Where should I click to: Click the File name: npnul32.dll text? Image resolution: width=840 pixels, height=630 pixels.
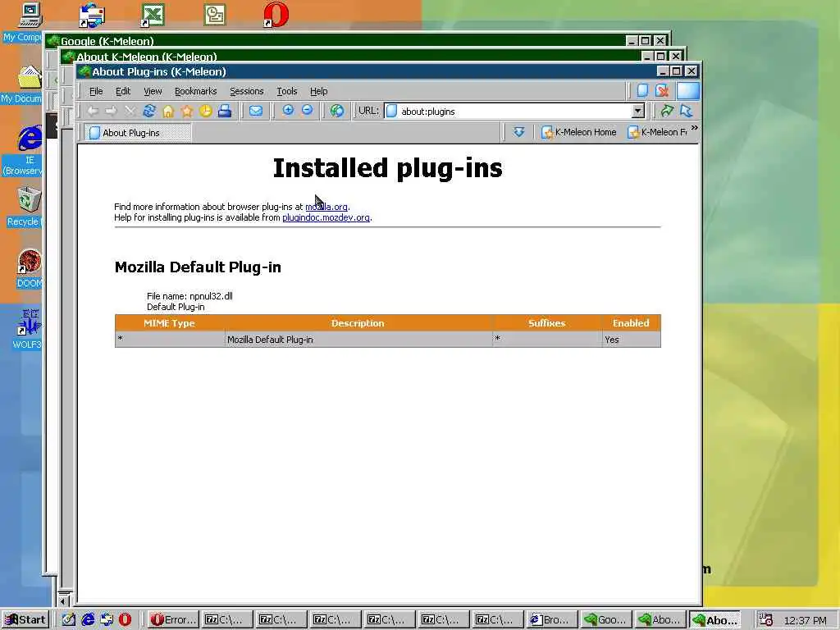[x=189, y=296]
